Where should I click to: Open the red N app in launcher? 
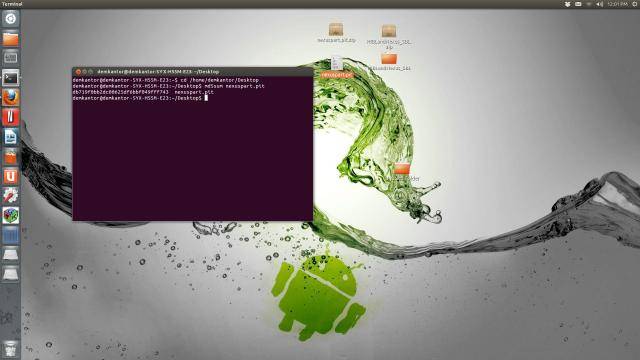(10, 117)
